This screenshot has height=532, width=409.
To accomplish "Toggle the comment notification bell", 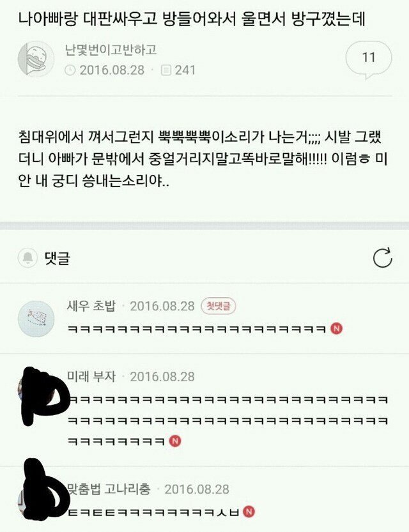I will 27,258.
